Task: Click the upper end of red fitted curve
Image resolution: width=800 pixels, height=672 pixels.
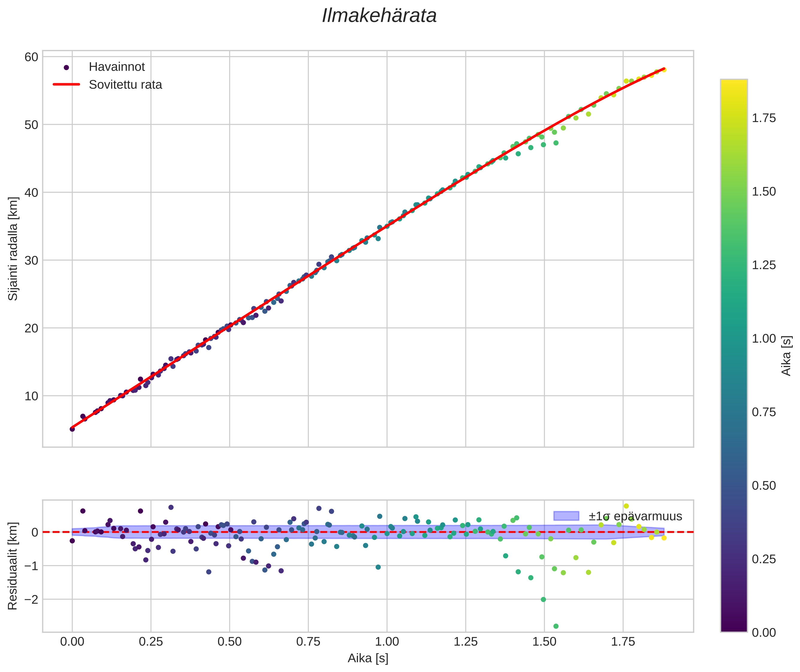Action: click(664, 69)
